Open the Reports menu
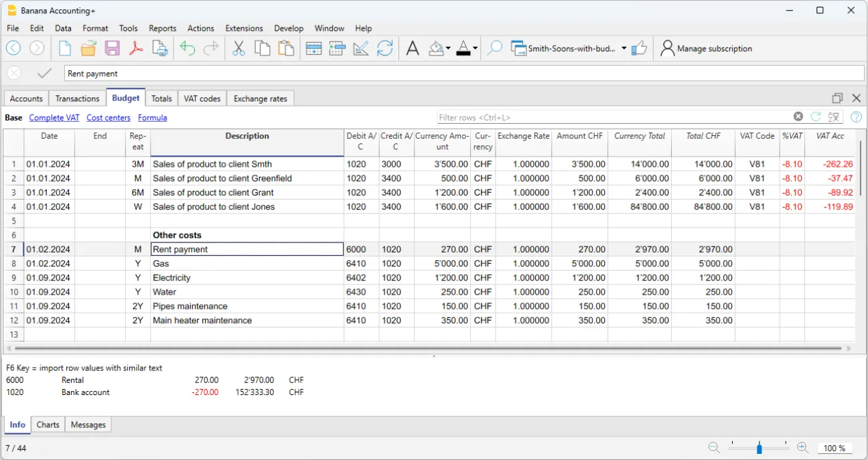 pyautogui.click(x=162, y=28)
